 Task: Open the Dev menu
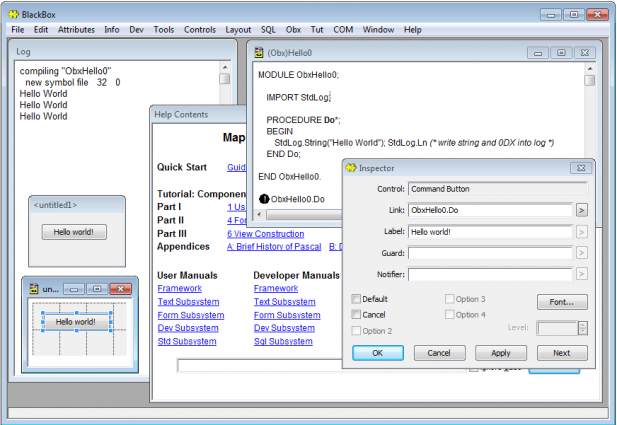137,30
